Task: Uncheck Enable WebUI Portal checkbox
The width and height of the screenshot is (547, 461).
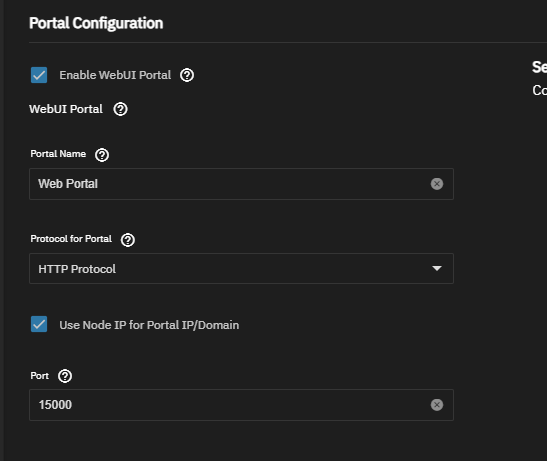Action: point(39,75)
